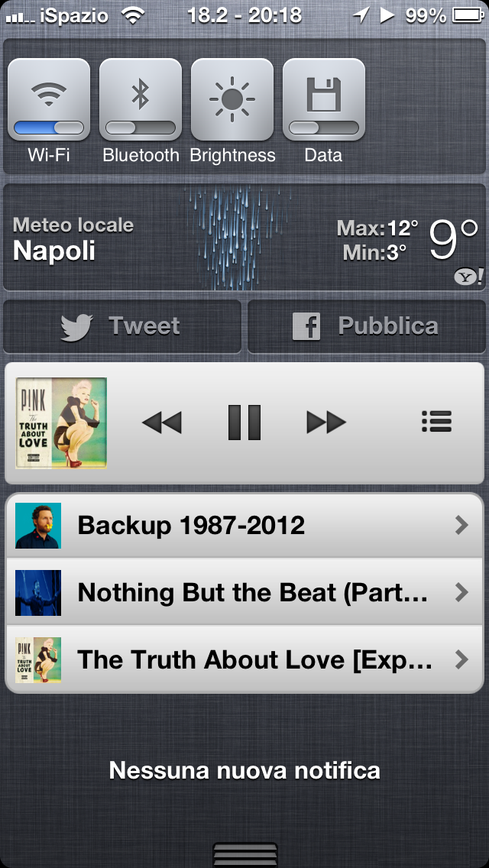Tap the P!nk album artwork thumbnail

(61, 423)
